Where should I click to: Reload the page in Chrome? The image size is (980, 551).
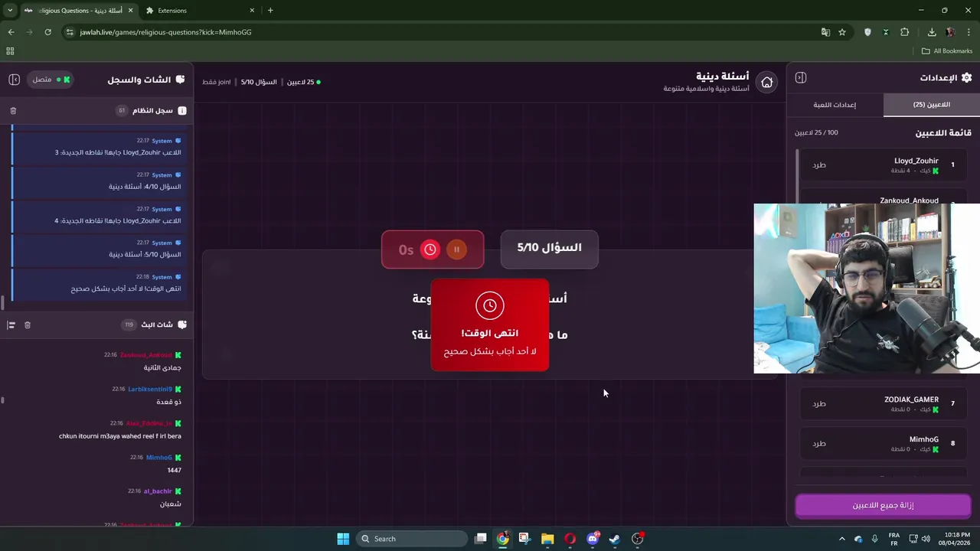click(x=47, y=32)
